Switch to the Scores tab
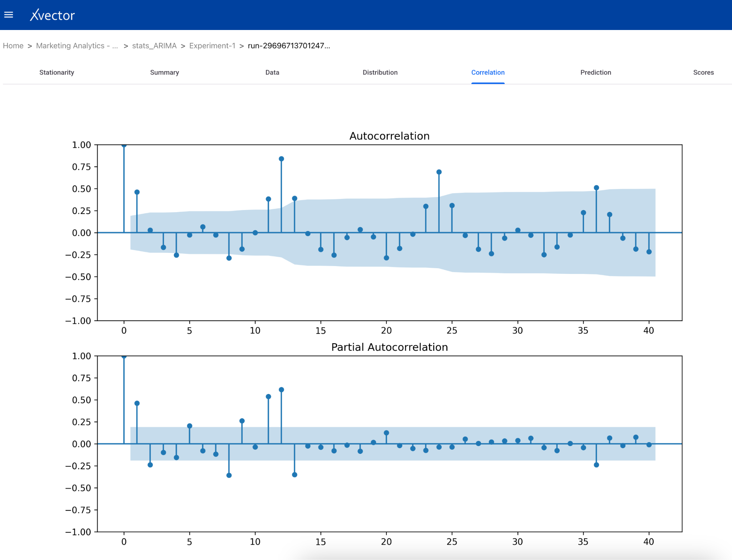 pyautogui.click(x=703, y=72)
